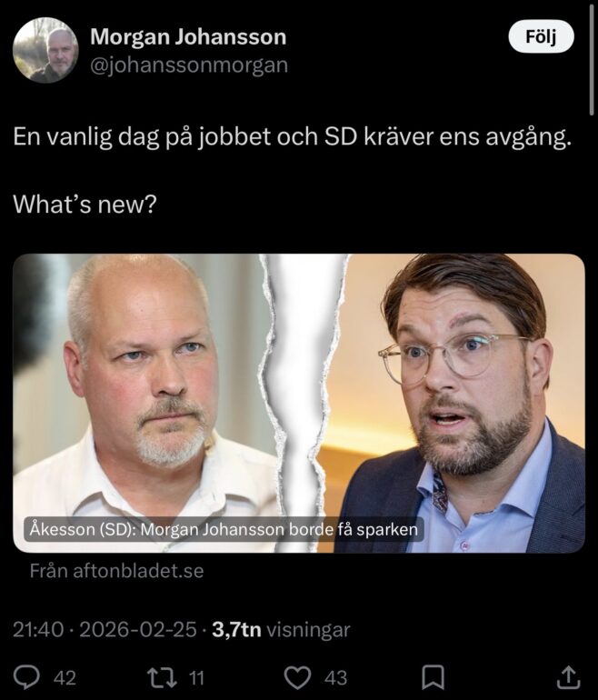Open the Från aftonbladet.se source link
The height and width of the screenshot is (700, 598).
point(117,571)
